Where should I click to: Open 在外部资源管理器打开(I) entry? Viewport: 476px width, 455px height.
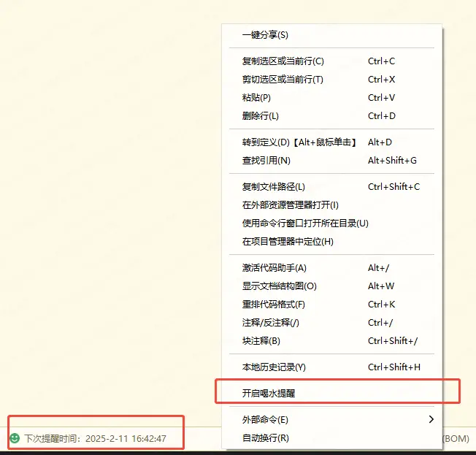click(x=291, y=205)
